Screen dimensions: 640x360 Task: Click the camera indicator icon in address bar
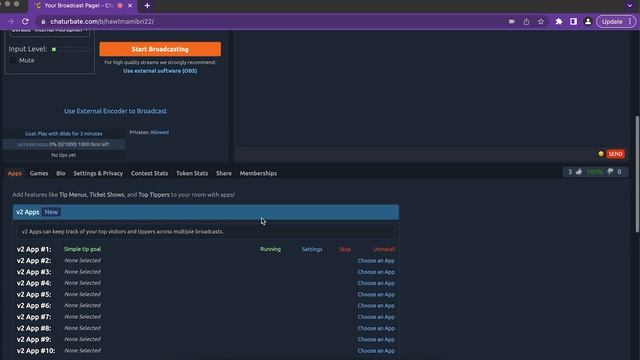pos(511,22)
